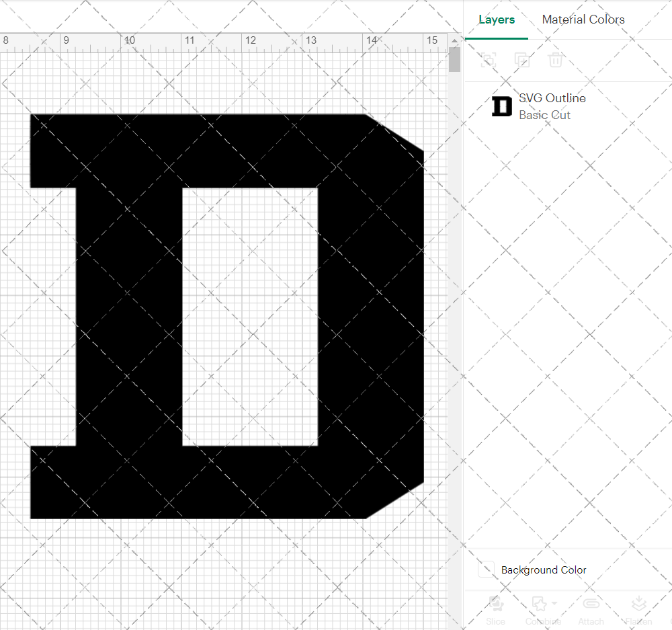Image resolution: width=672 pixels, height=630 pixels.
Task: Click the vertical canvas scrollbar thumb
Action: (x=454, y=60)
